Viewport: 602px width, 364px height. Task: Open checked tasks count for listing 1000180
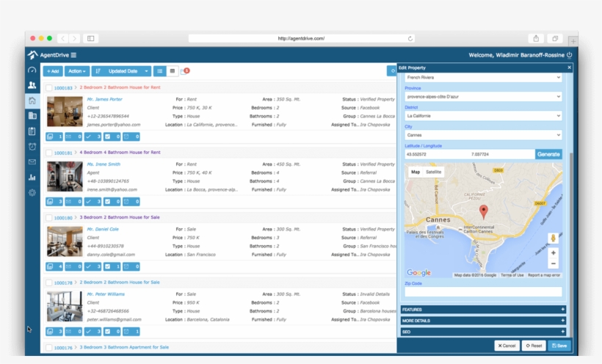(112, 266)
